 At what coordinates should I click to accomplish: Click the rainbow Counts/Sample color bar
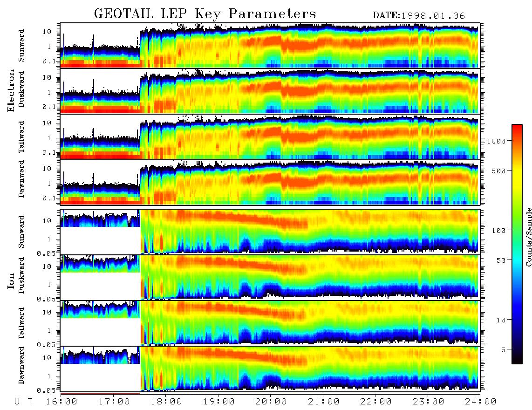tap(517, 244)
